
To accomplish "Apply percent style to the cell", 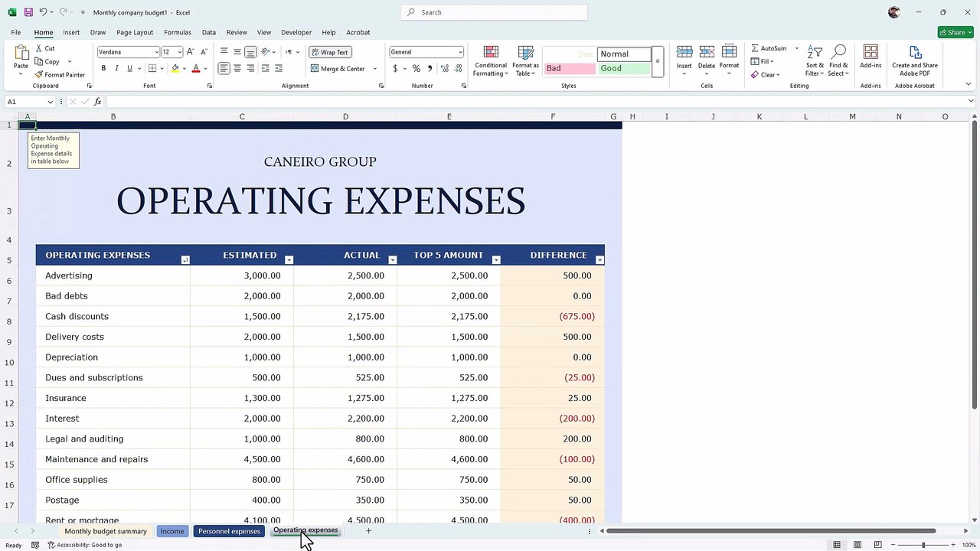I will point(416,68).
